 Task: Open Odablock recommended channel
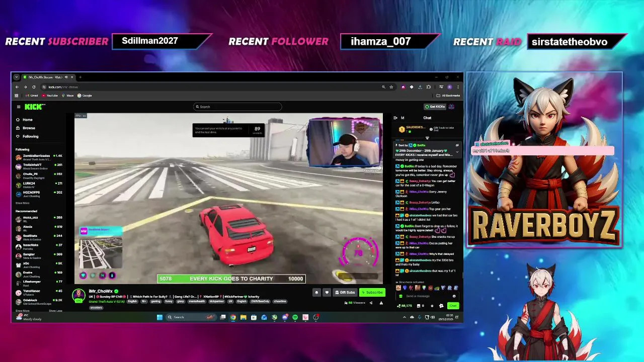(39, 301)
